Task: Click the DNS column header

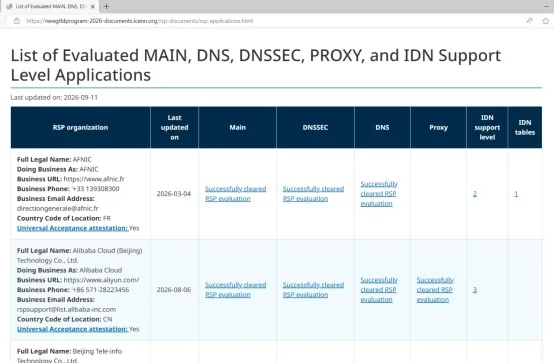Action: point(382,128)
